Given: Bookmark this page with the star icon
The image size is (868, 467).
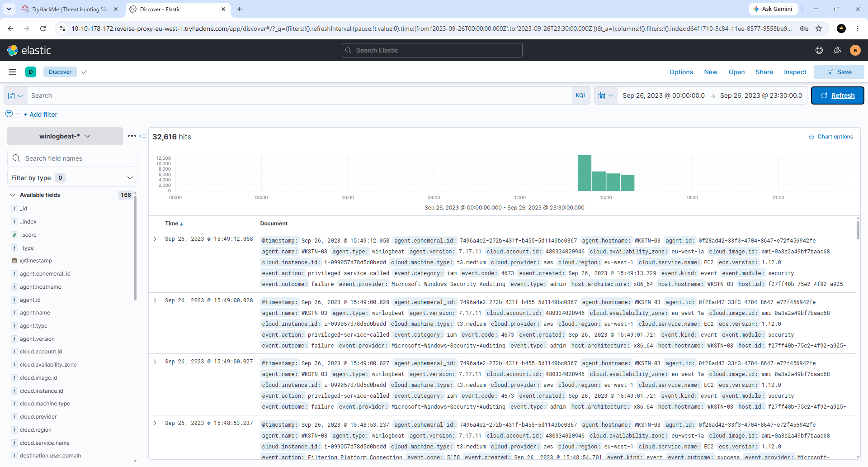Looking at the screenshot, I should [819, 29].
